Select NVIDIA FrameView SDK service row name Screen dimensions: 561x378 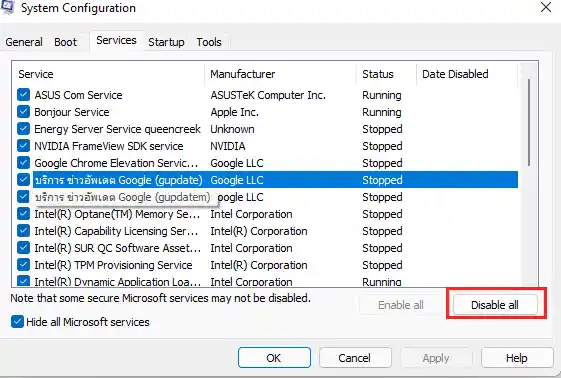tap(109, 146)
